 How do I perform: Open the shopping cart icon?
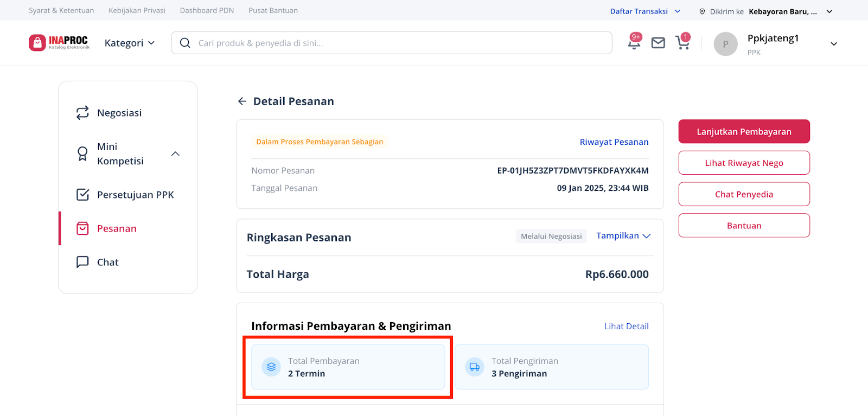[x=682, y=42]
